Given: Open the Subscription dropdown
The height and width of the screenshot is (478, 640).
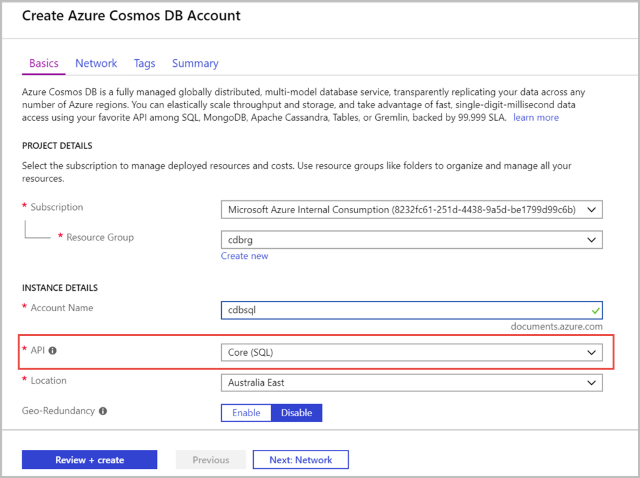Looking at the screenshot, I should [x=411, y=209].
